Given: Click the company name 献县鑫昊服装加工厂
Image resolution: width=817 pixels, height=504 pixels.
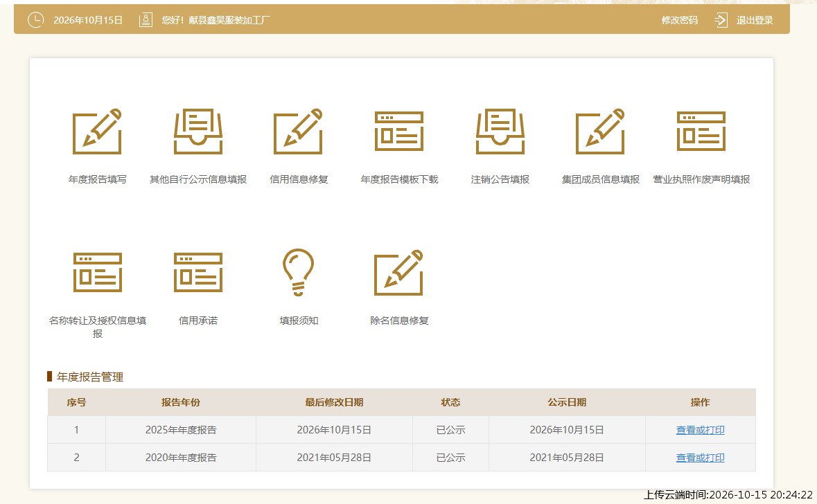Looking at the screenshot, I should [x=229, y=20].
